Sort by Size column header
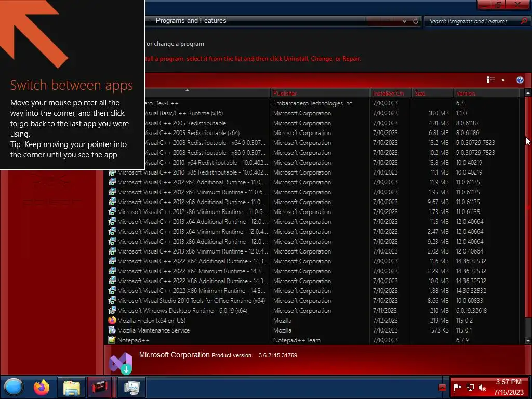Image resolution: width=532 pixels, height=399 pixels. coord(432,93)
